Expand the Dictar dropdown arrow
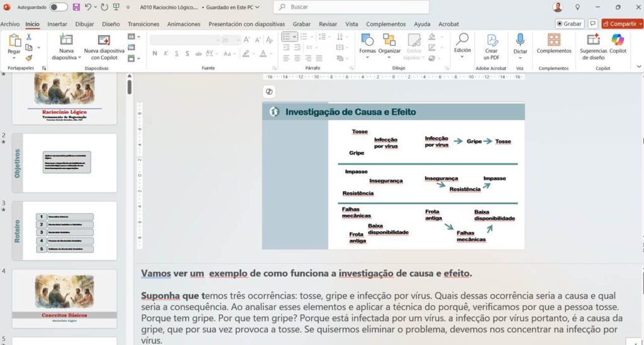This screenshot has width=644, height=345. point(520,58)
